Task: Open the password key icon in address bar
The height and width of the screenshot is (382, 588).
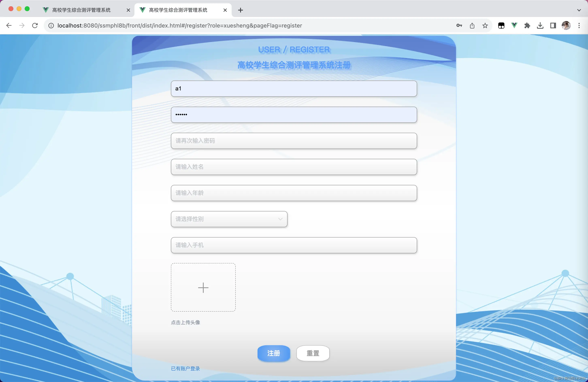Action: (459, 25)
